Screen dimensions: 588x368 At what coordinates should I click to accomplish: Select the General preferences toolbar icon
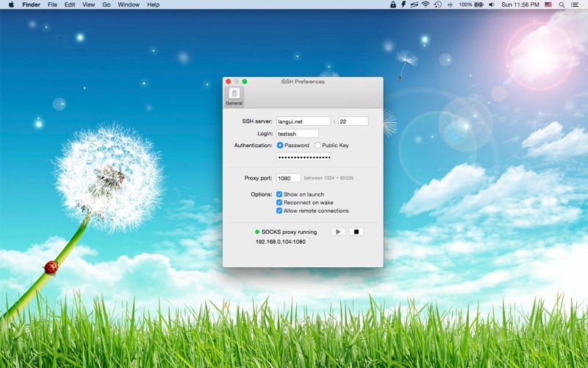234,96
